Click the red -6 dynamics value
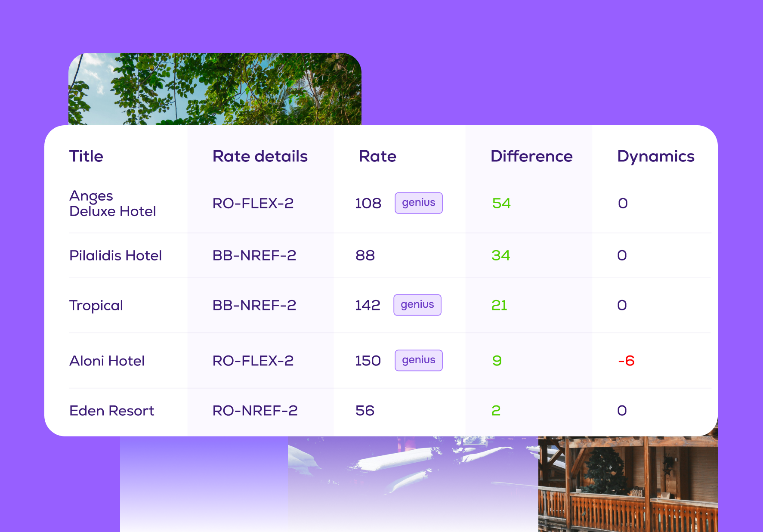This screenshot has width=763, height=532. tap(626, 361)
